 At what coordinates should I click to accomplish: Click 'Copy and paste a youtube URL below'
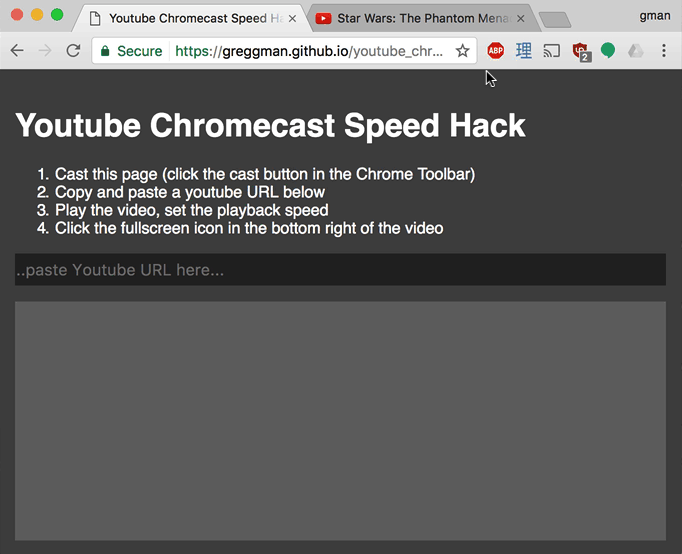click(190, 192)
